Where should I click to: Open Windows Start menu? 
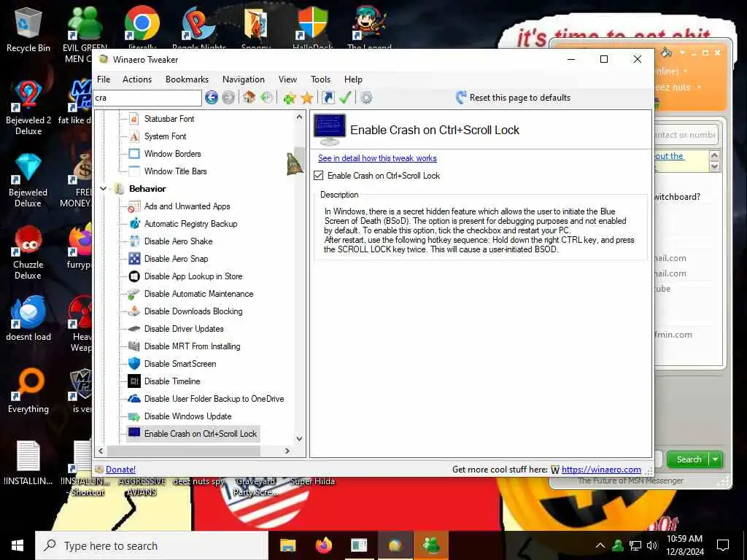tap(18, 545)
